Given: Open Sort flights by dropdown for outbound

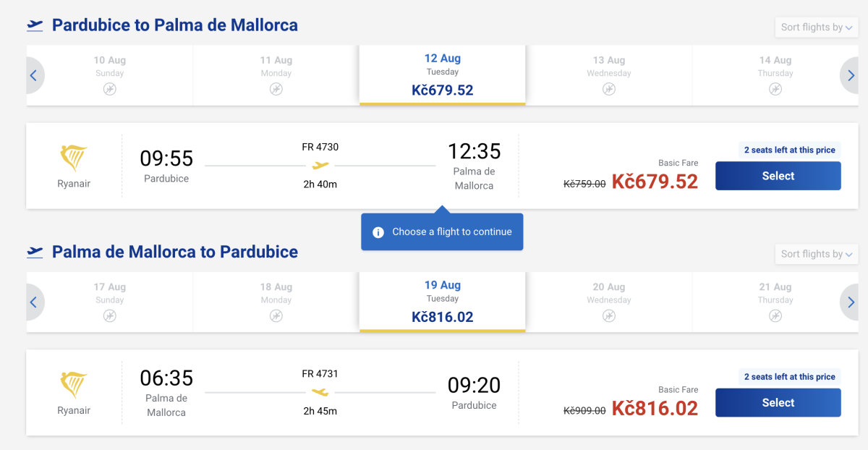Looking at the screenshot, I should 816,27.
